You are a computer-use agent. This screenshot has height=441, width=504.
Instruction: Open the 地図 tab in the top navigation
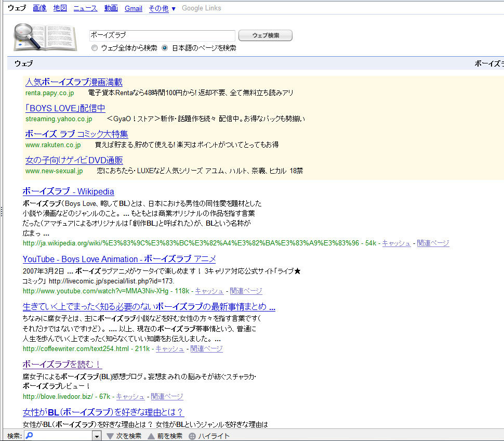point(60,8)
